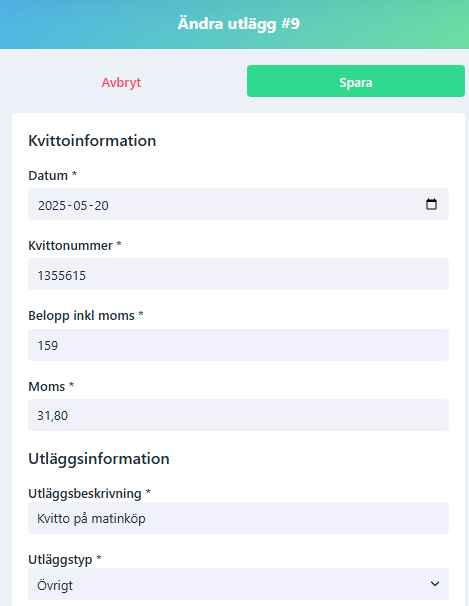Select the month 05 in date field

coord(80,205)
